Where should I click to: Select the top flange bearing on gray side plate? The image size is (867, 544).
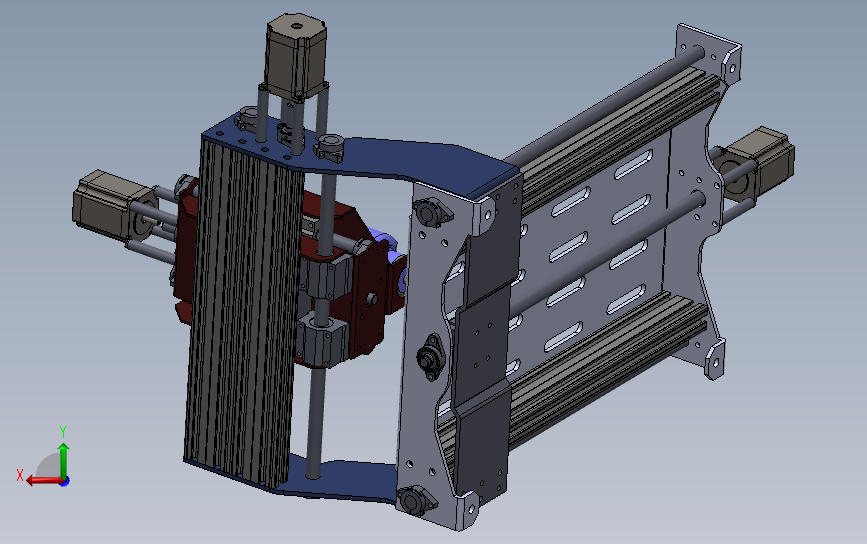tap(434, 213)
